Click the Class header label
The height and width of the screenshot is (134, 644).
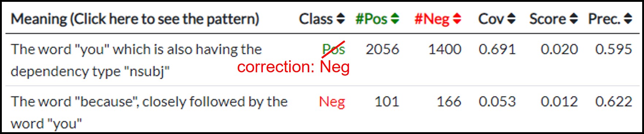click(316, 19)
